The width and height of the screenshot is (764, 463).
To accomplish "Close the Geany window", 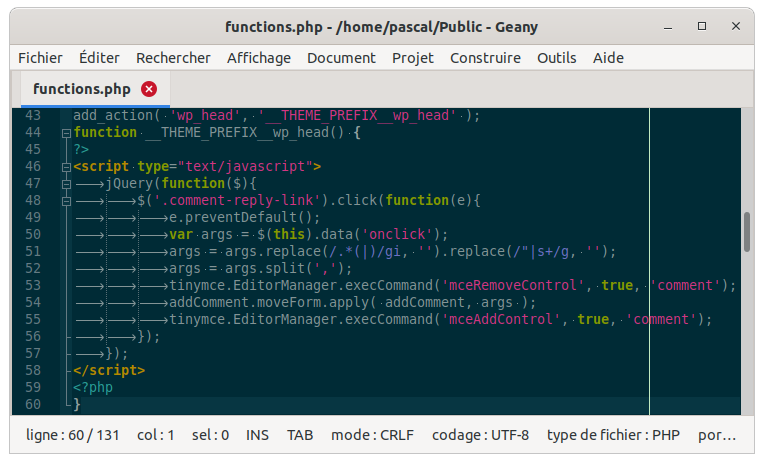I will click(x=736, y=26).
